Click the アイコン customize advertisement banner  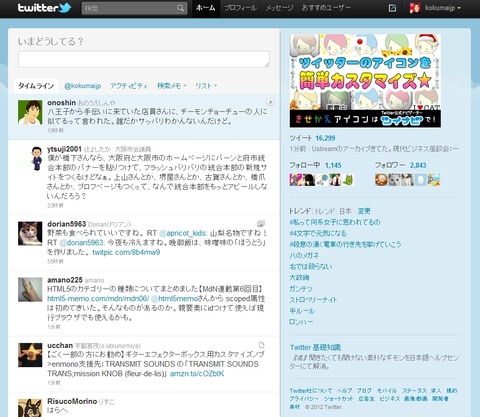click(x=365, y=81)
